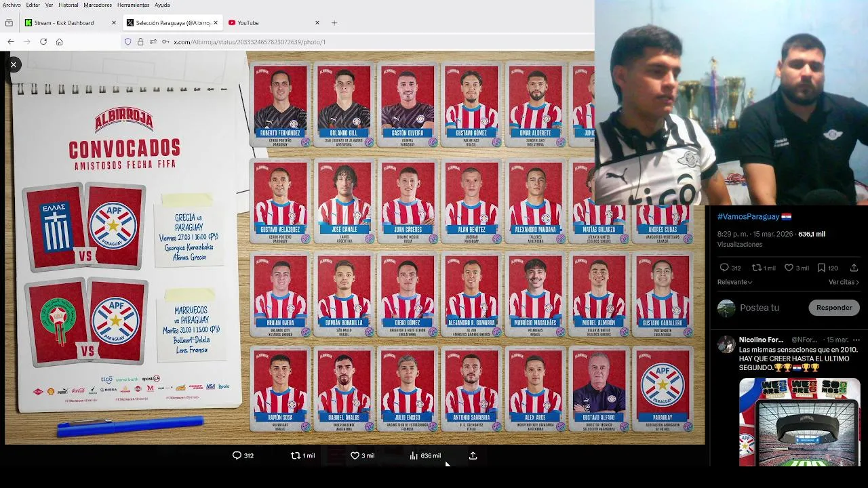Open Nicolino's profile avatar

[x=726, y=344]
